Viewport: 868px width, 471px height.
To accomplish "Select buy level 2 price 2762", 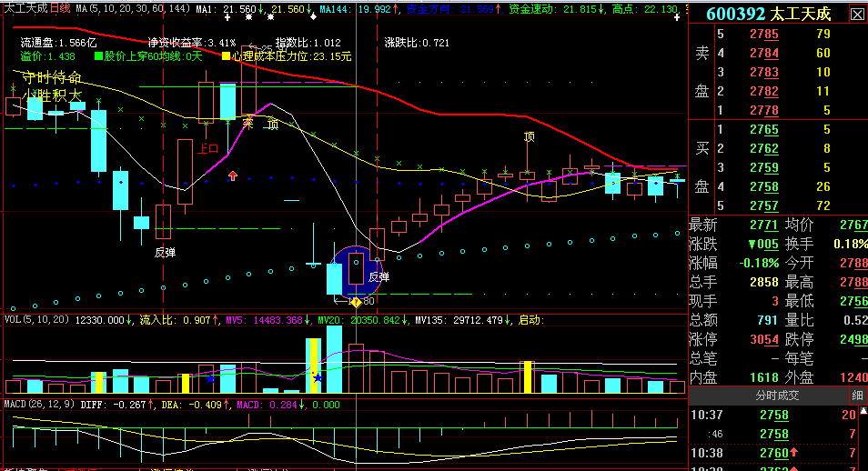I will pos(764,149).
